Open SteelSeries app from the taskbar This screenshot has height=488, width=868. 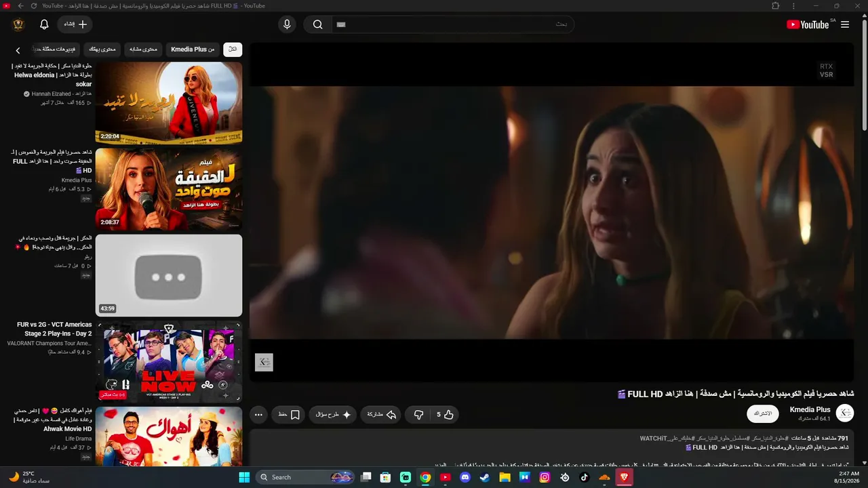(x=565, y=477)
